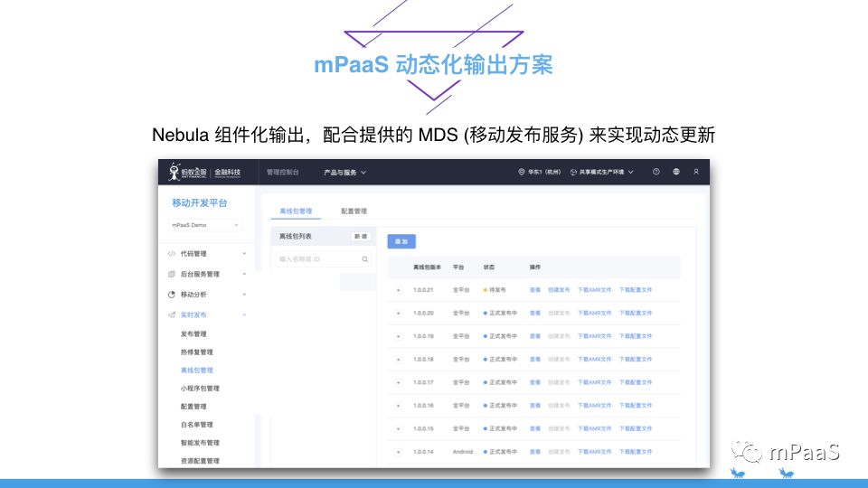The image size is (868, 488).
Task: Click the paper plane icon for 实时发布
Action: click(x=172, y=314)
